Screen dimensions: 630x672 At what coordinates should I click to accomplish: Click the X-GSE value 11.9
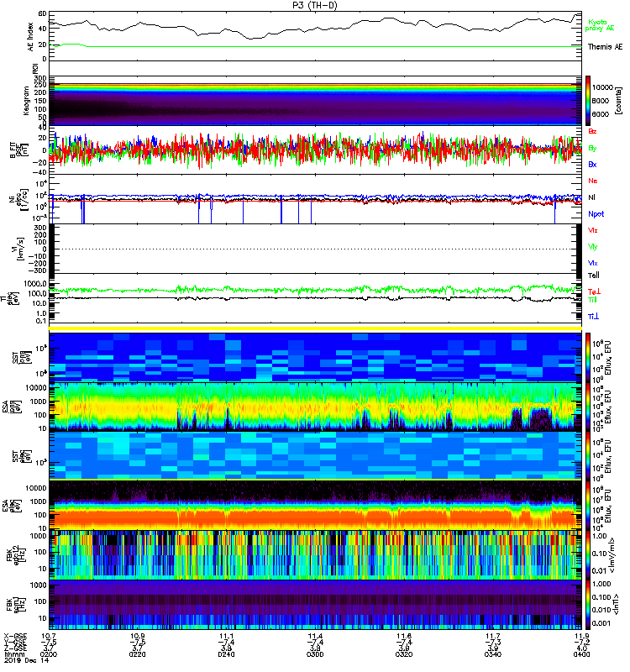(581, 636)
